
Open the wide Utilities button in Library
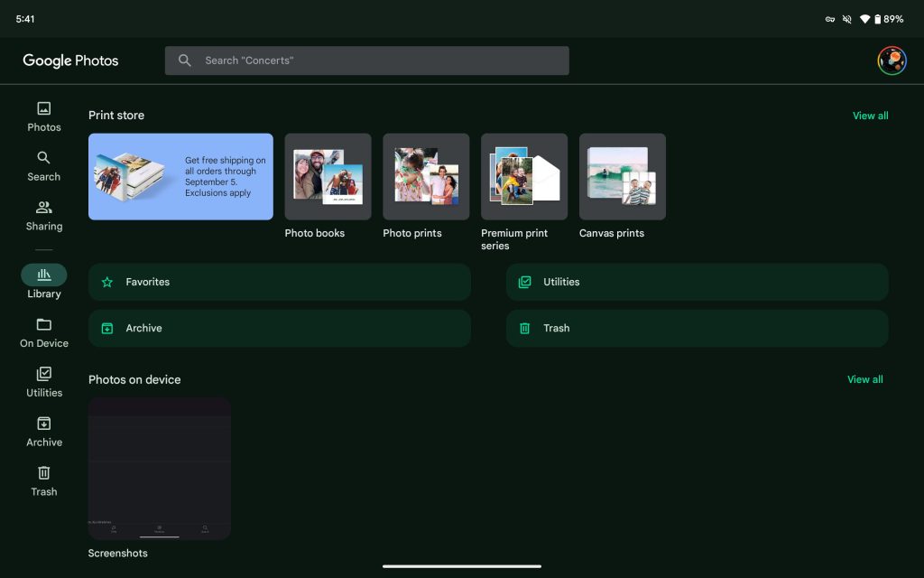point(697,282)
